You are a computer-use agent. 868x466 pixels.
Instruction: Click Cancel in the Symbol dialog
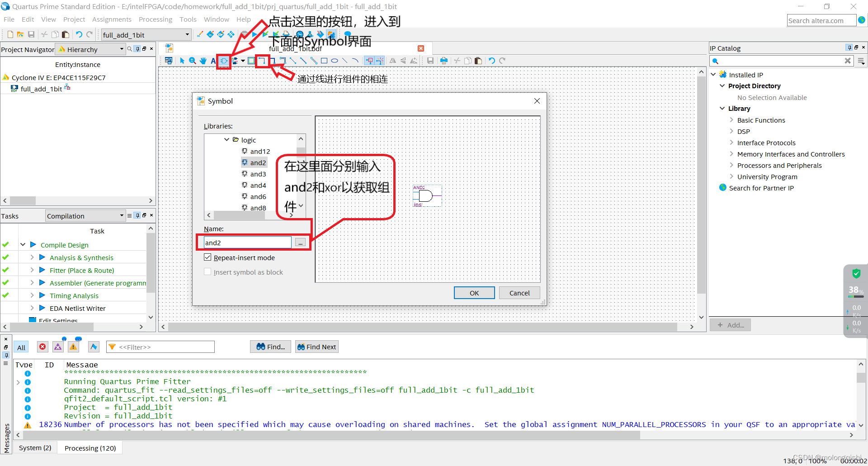[x=519, y=293]
